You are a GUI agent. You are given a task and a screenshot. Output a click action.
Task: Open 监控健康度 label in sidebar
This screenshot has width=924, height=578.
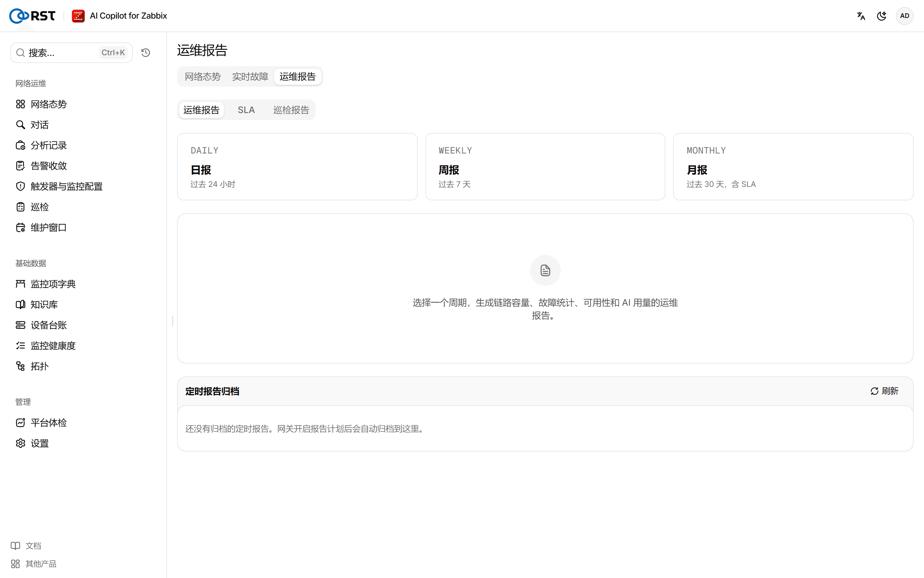coord(53,346)
